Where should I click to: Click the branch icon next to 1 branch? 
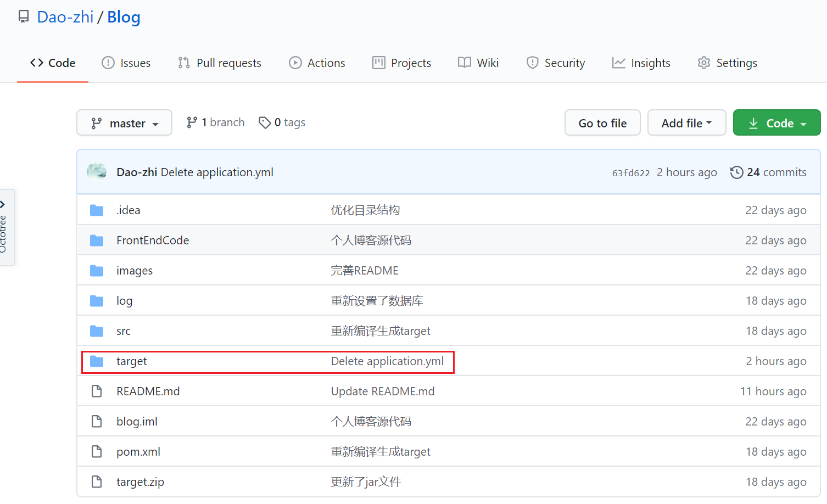pos(192,122)
